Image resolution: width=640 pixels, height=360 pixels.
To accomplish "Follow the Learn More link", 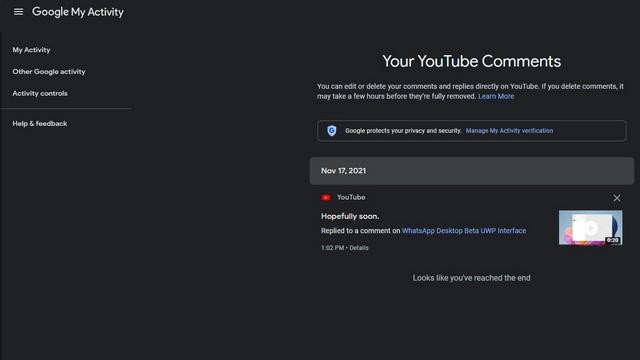I will [x=496, y=96].
